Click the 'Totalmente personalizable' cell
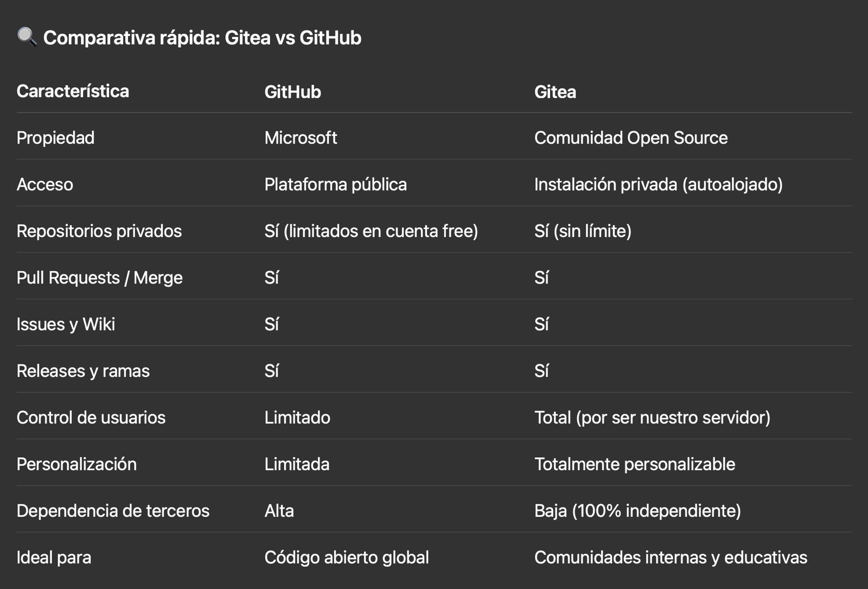The height and width of the screenshot is (589, 868). (x=635, y=464)
